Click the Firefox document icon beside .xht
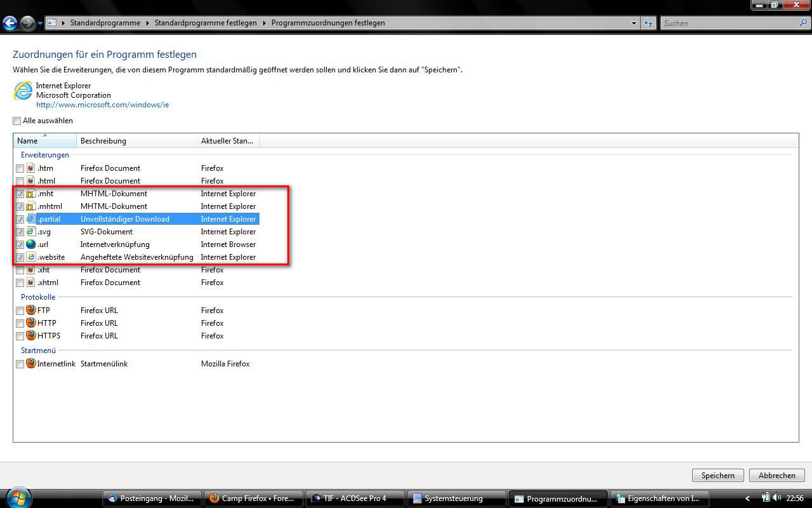812x508 pixels. coord(30,270)
